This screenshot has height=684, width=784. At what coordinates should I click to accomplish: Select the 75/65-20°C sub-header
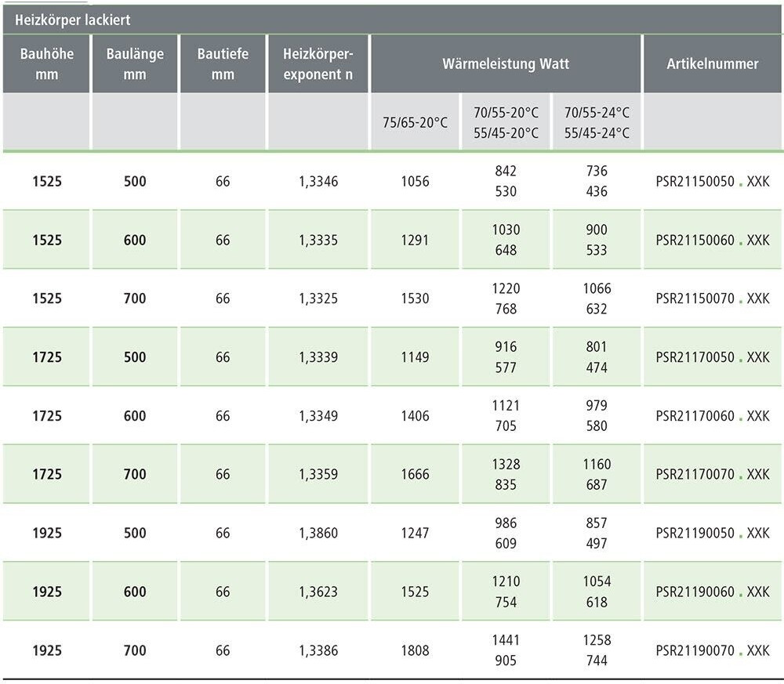[415, 122]
